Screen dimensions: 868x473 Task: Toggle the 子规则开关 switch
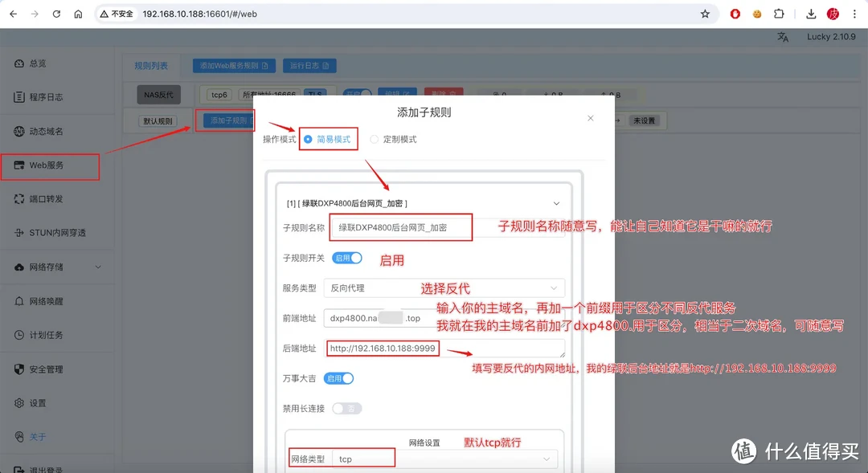[347, 258]
